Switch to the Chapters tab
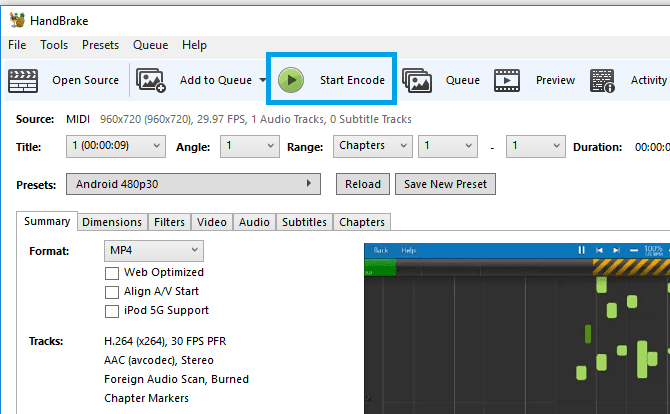Image resolution: width=670 pixels, height=414 pixels. pyautogui.click(x=362, y=222)
